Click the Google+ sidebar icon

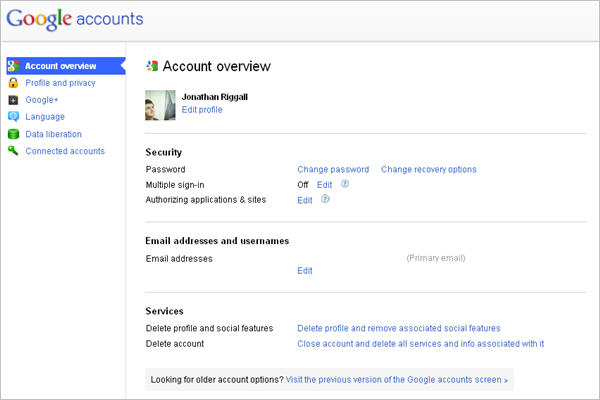13,100
